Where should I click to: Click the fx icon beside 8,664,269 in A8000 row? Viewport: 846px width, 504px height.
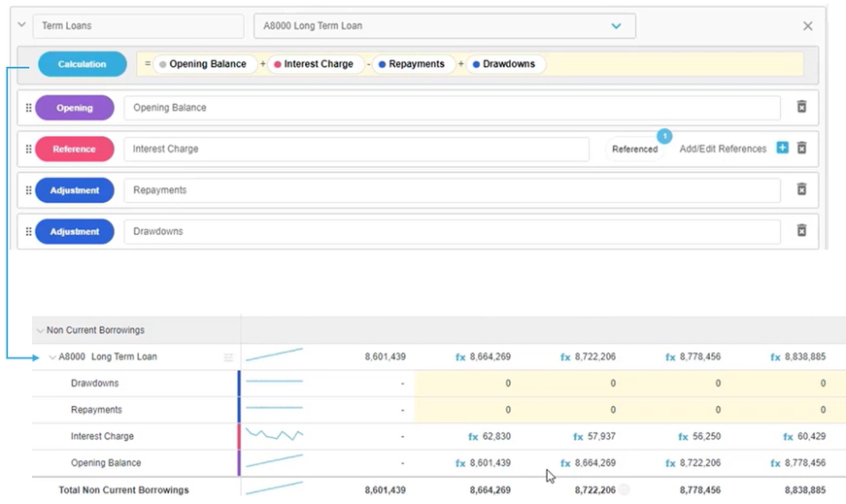point(460,357)
